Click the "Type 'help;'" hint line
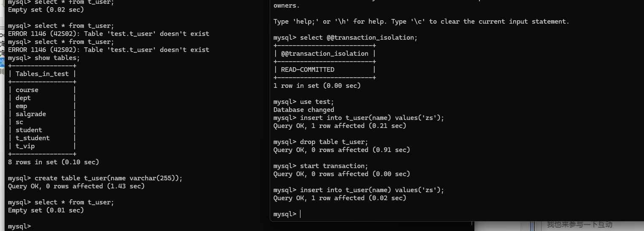Image resolution: width=644 pixels, height=231 pixels. (421, 22)
